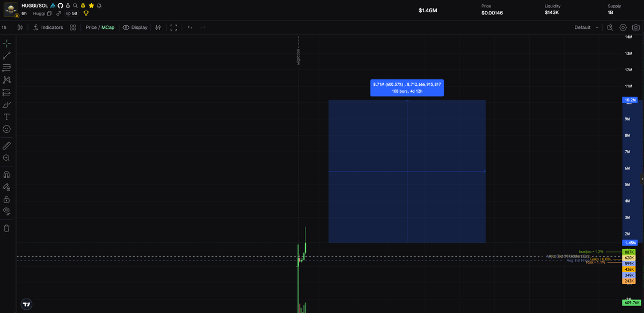The image size is (644, 313).
Task: Open the token link icon
Action: (x=58, y=13)
